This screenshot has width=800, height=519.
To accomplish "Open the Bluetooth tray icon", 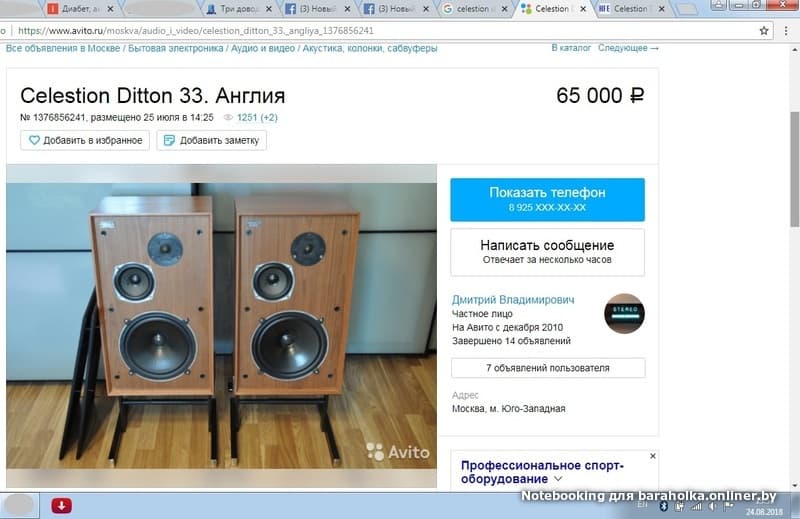I will click(664, 506).
